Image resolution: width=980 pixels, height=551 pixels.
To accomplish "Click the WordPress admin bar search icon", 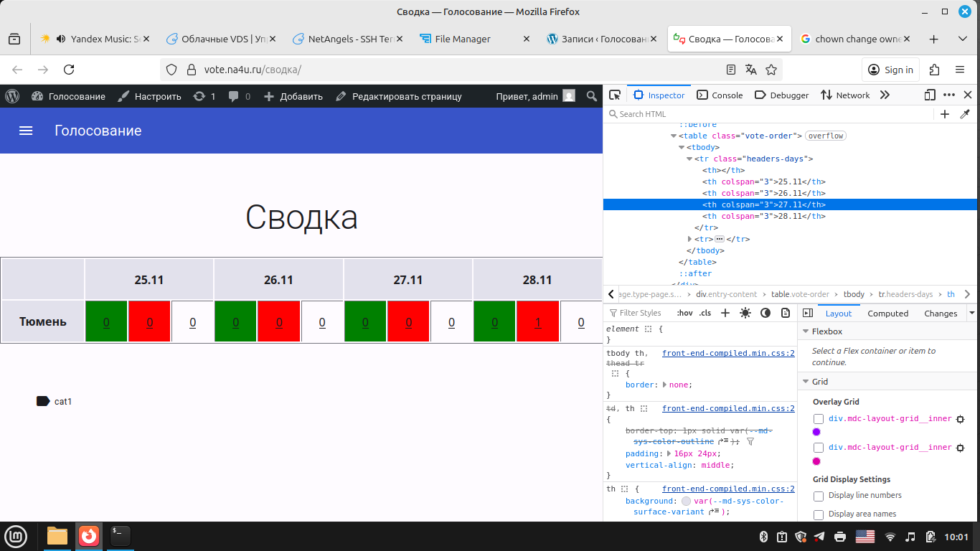I will (591, 96).
